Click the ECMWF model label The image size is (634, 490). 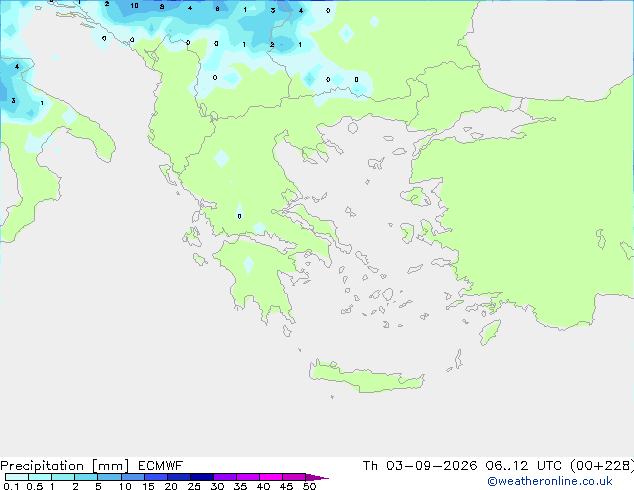pos(161,466)
